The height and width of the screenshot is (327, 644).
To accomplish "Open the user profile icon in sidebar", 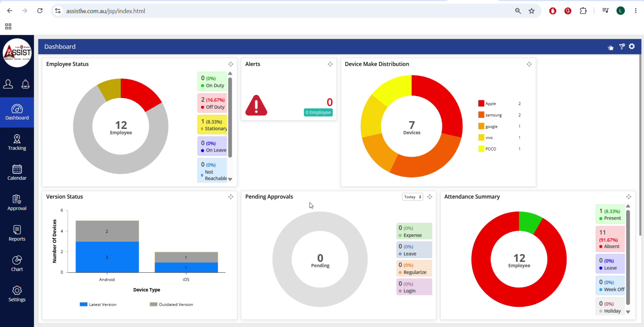I will (8, 84).
